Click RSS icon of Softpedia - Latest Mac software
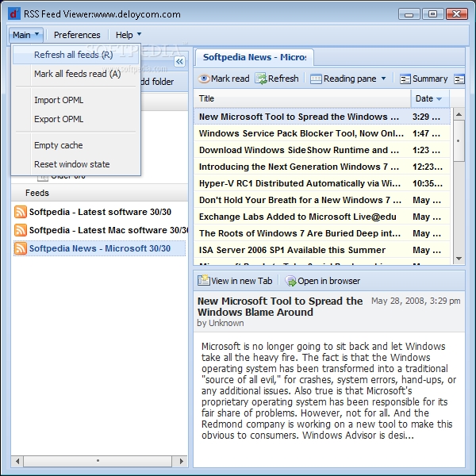This screenshot has height=476, width=476. coord(21,230)
